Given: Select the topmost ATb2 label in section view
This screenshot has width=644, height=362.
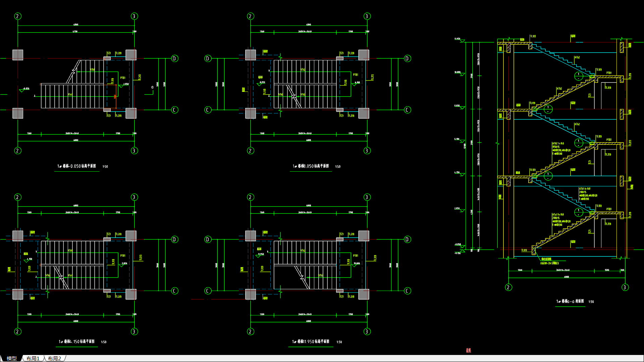Looking at the screenshot, I should [x=577, y=57].
